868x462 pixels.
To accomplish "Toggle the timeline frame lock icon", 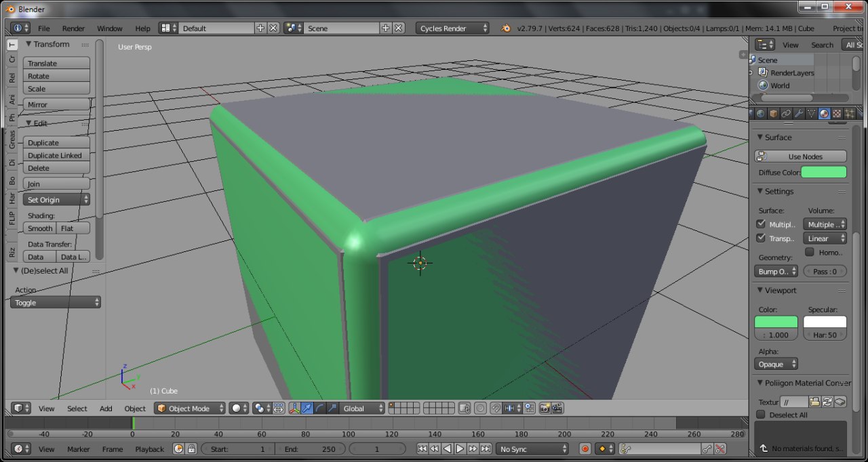I will point(191,448).
